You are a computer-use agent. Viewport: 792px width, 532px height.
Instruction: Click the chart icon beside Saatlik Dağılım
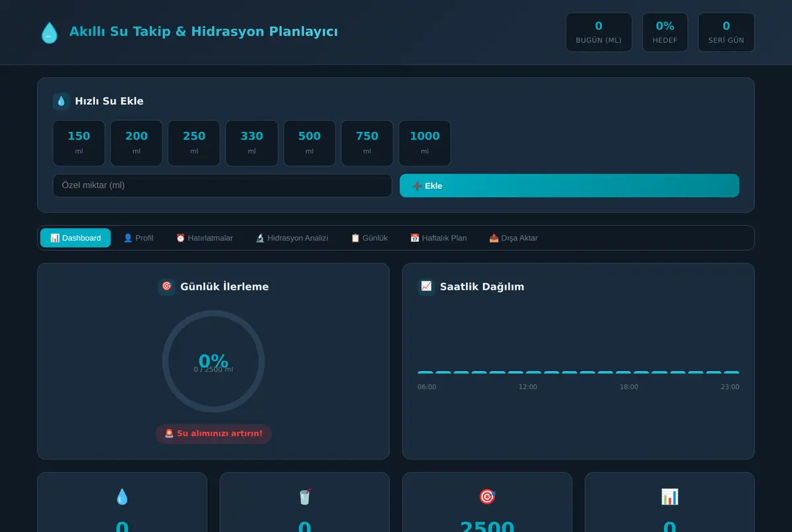coord(426,286)
